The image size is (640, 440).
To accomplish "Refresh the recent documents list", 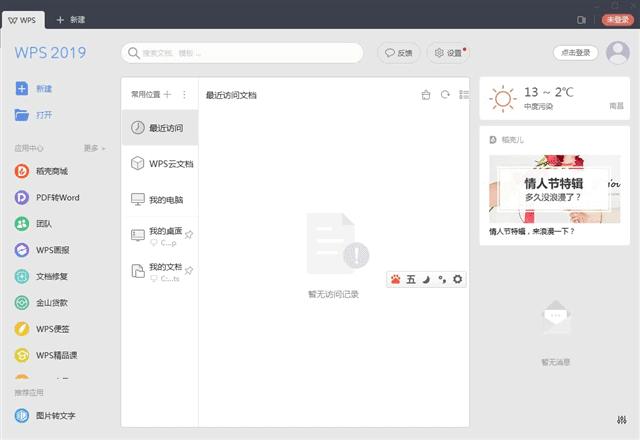I will [x=445, y=95].
